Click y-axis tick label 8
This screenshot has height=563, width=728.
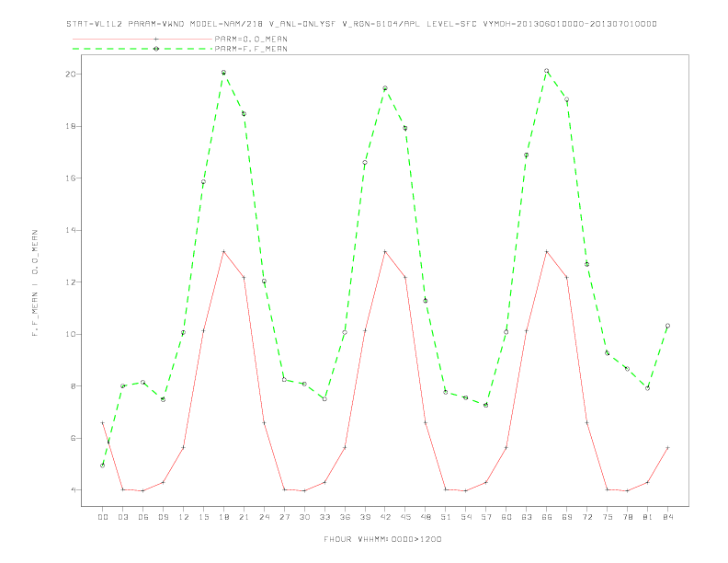74,386
